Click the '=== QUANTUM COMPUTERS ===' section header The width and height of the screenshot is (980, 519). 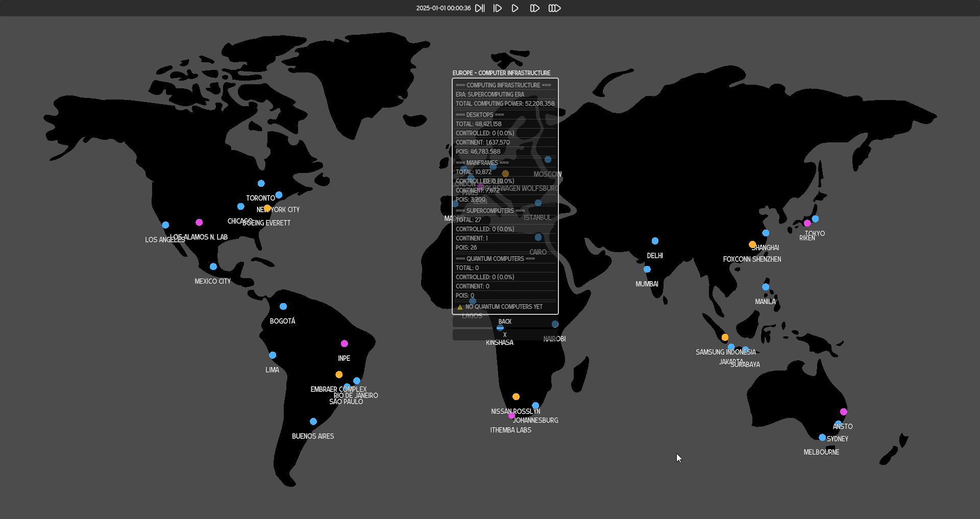pos(495,259)
